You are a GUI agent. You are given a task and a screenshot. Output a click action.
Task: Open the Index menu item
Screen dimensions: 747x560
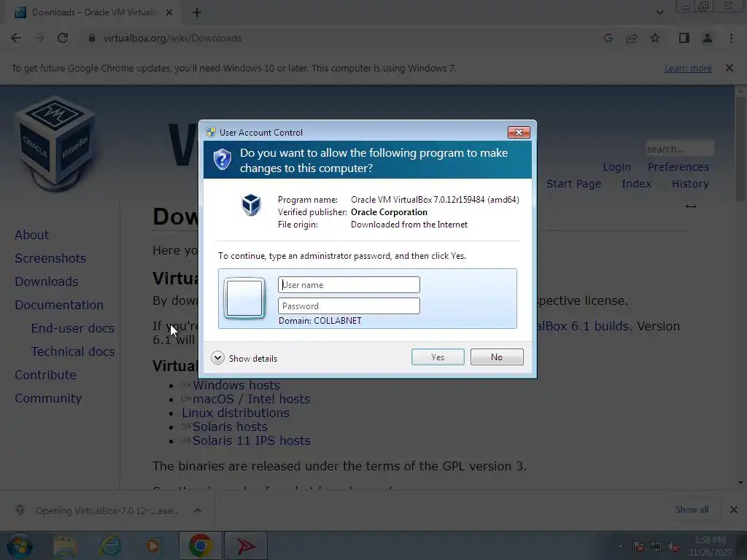pos(636,184)
